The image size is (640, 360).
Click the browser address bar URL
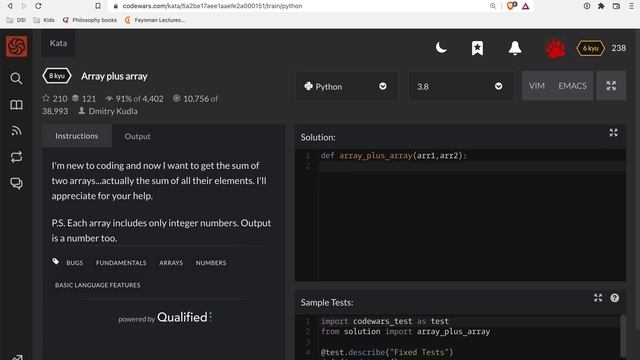(212, 6)
